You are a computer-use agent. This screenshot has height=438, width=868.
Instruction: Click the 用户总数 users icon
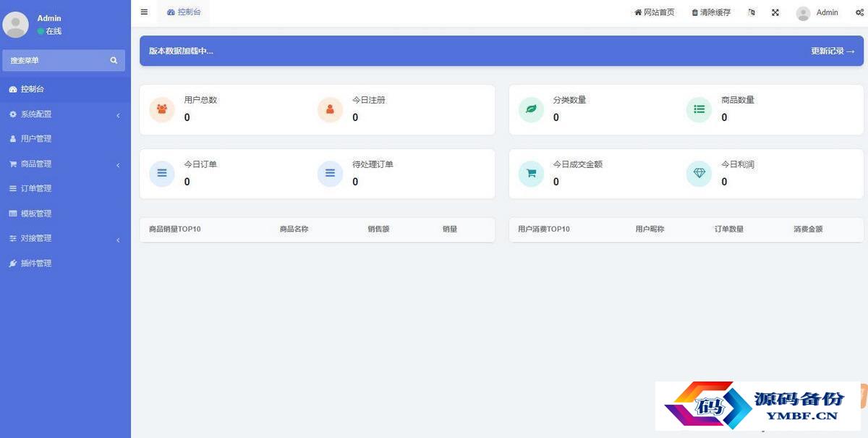162,109
